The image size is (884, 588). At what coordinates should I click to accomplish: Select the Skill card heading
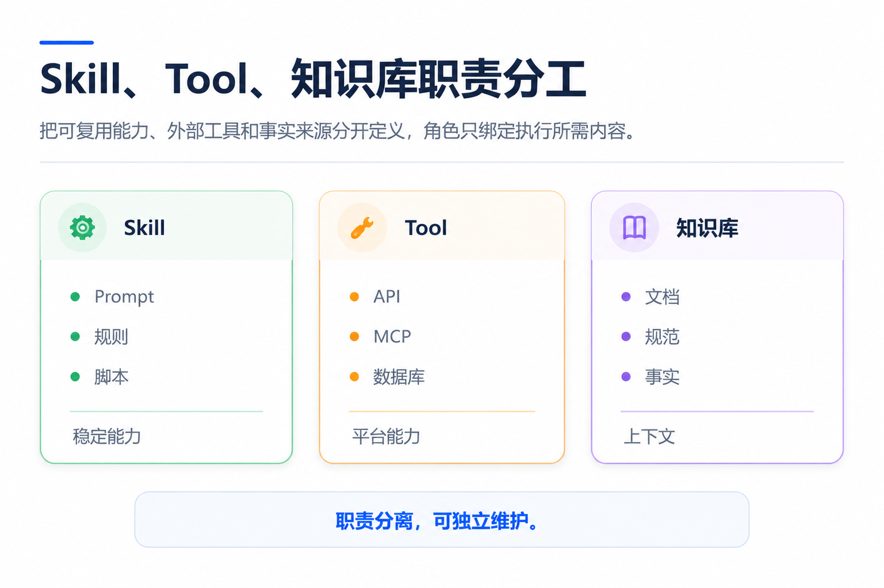click(144, 228)
